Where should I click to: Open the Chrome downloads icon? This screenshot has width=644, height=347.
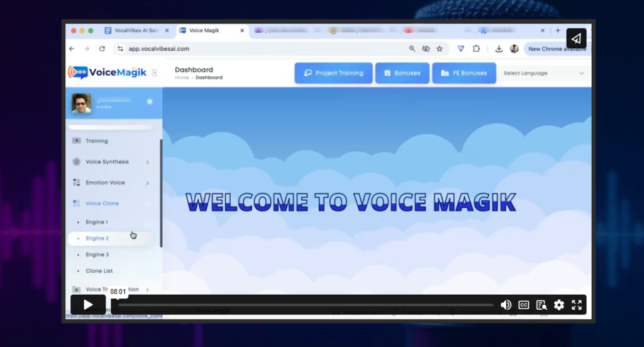[499, 48]
